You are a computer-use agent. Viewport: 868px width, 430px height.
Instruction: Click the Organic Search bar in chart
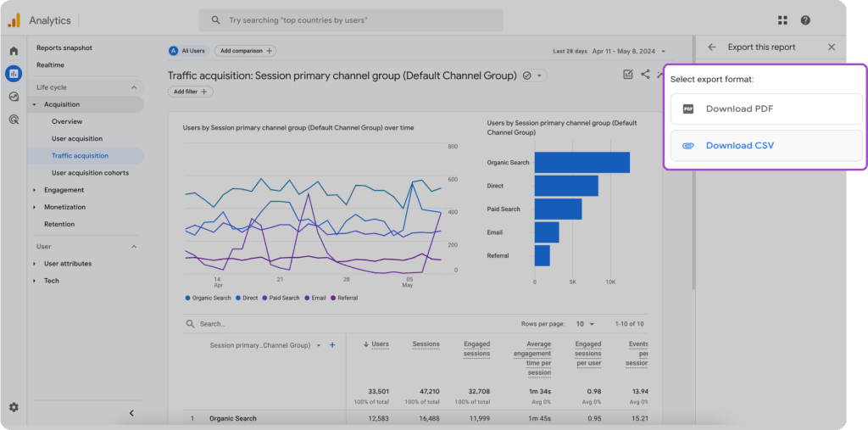point(581,162)
